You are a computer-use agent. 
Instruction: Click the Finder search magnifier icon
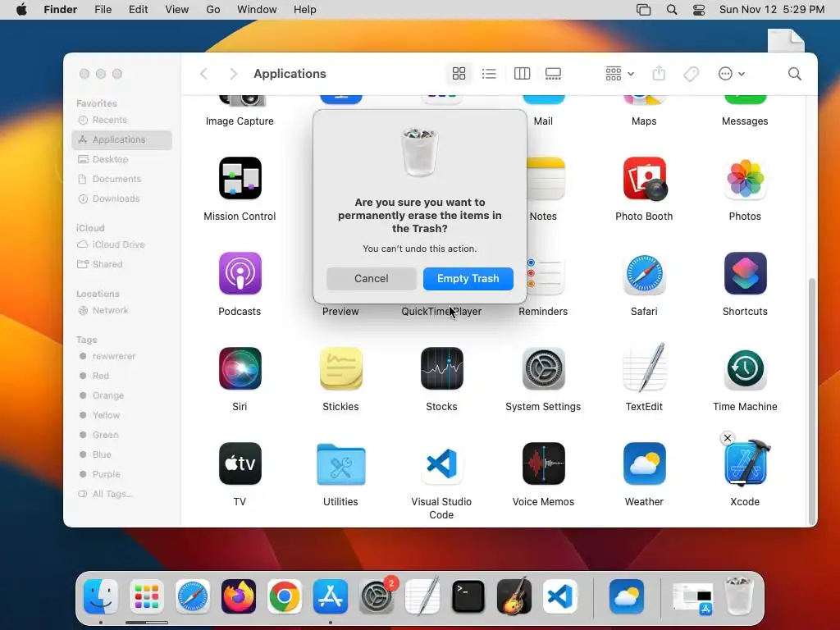pos(794,73)
